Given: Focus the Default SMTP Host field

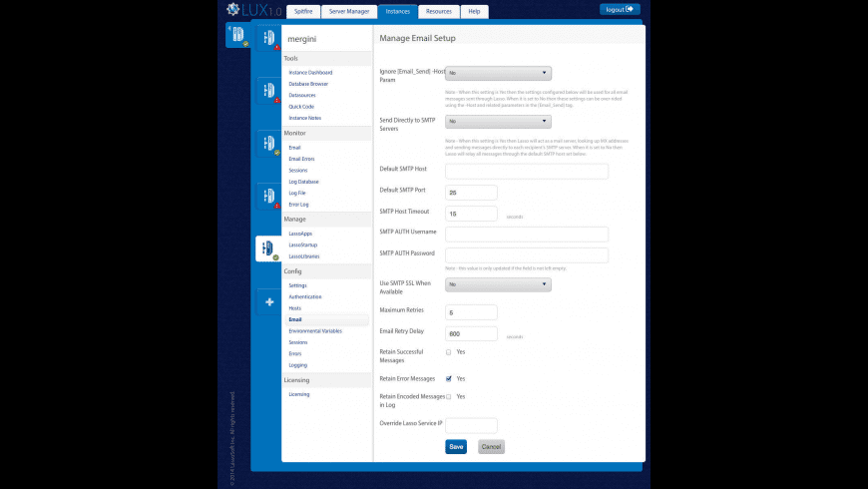Looking at the screenshot, I should pyautogui.click(x=527, y=171).
